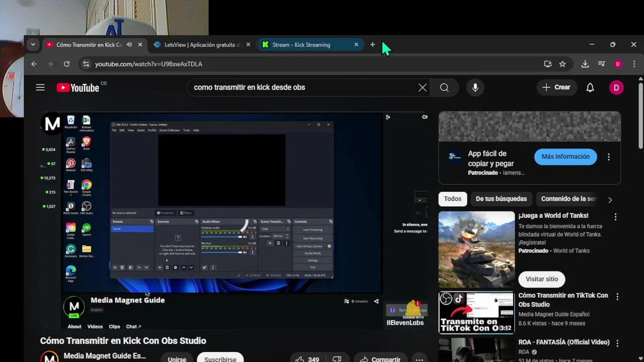Image resolution: width=644 pixels, height=362 pixels.
Task: Open options for ROA FANTASÍA video
Action: pyautogui.click(x=617, y=343)
